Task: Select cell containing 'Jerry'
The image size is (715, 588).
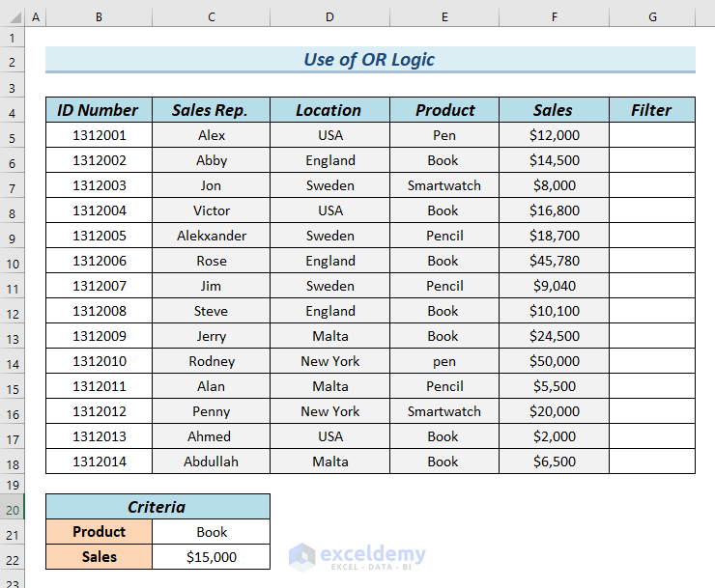Action: coord(212,335)
